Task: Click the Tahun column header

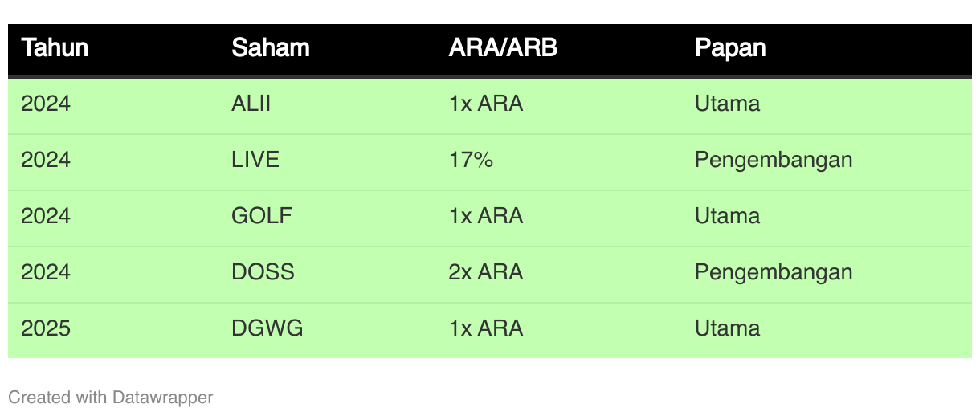Action: click(55, 48)
